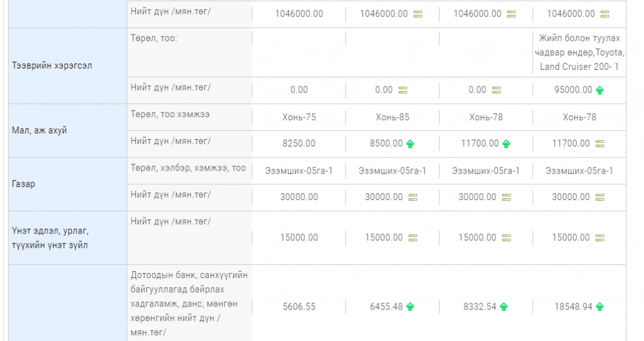Click green arrow next to 18548.94
644x341 pixels.
click(599, 307)
